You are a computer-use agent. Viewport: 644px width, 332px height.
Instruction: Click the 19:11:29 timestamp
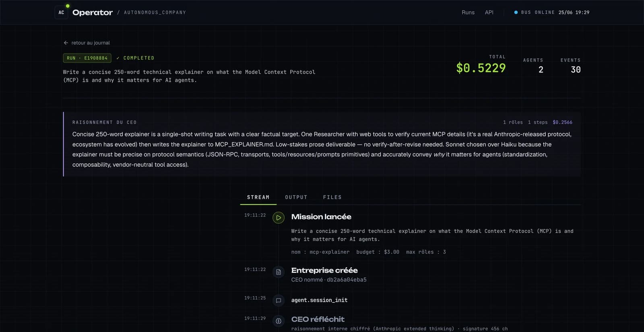pos(255,319)
